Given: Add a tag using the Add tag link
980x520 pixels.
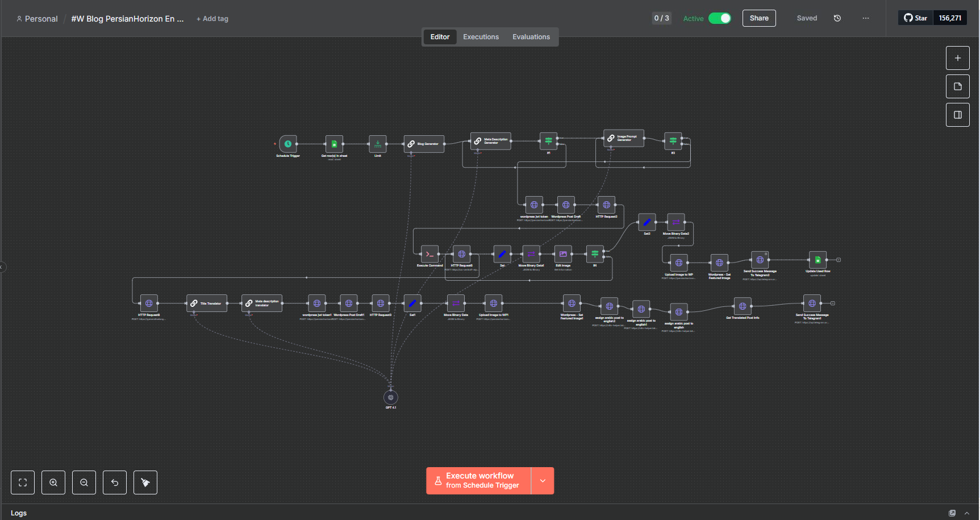Looking at the screenshot, I should click(212, 18).
